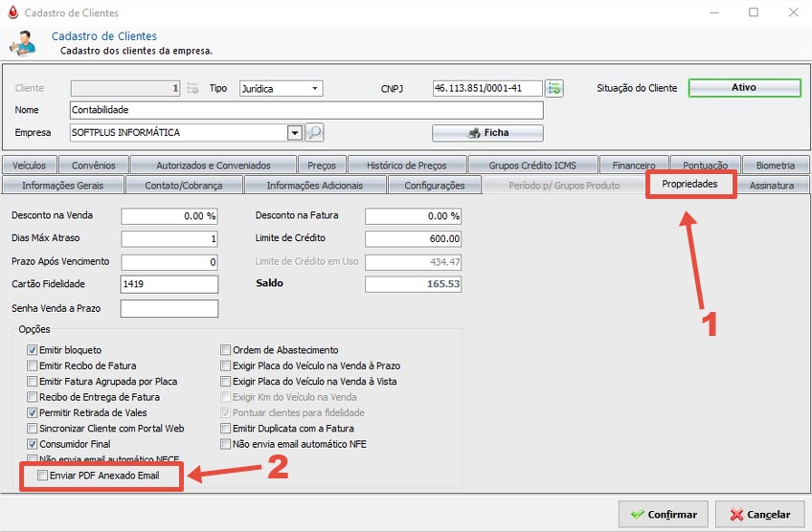Check Não envia email automático NFE

click(225, 444)
